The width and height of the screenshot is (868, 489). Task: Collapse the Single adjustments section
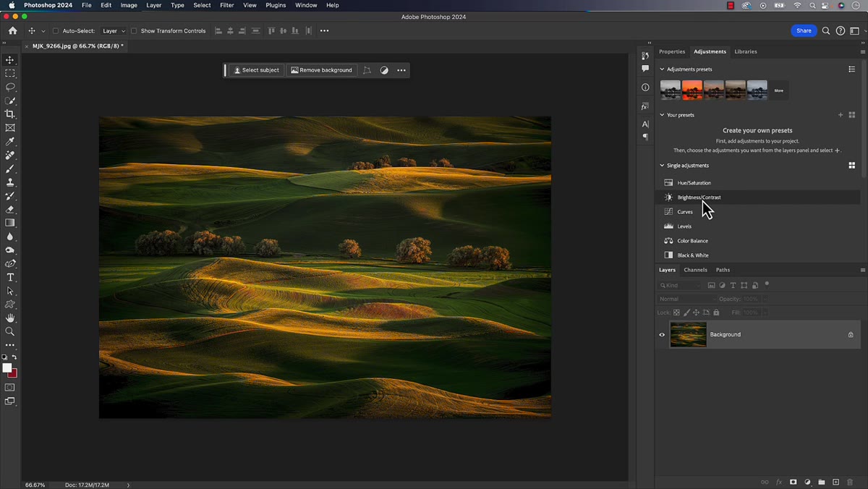(662, 166)
